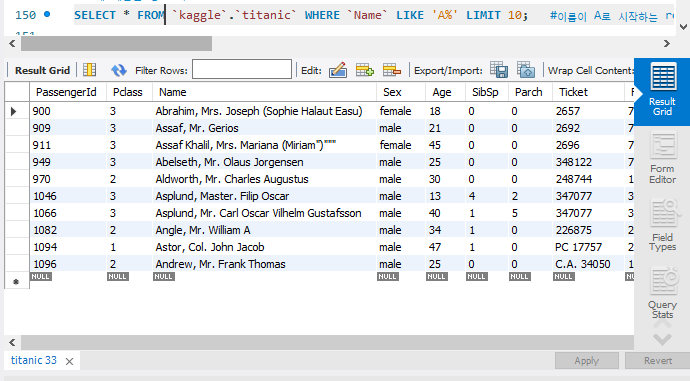
Task: Select PassengerId cell 1046
Action: (x=68, y=196)
